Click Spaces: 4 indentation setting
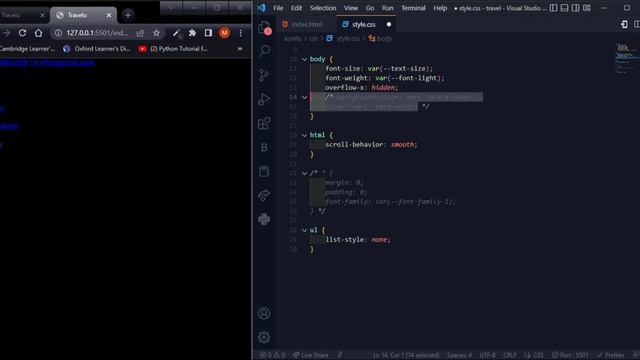Screen dimensions: 640x360 (x=459, y=355)
